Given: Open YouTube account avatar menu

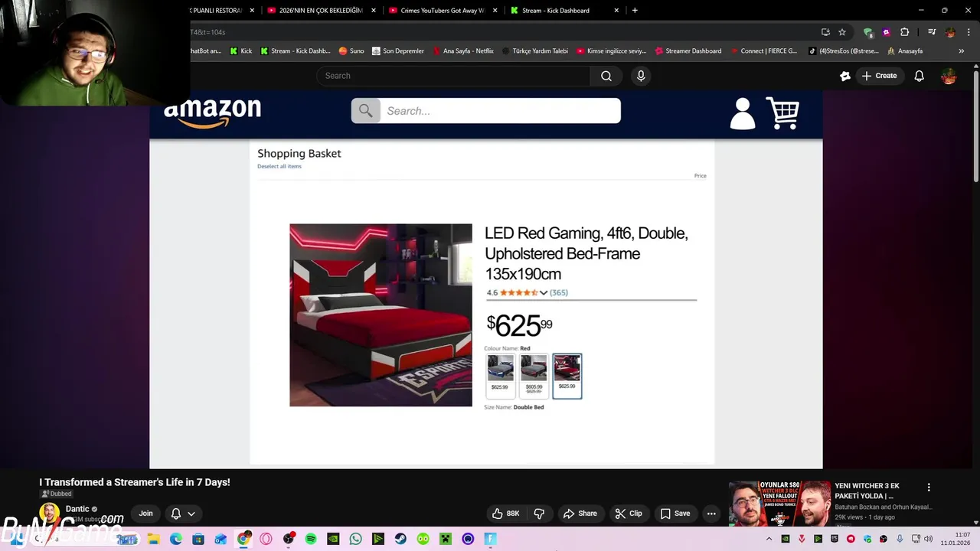Looking at the screenshot, I should (949, 76).
